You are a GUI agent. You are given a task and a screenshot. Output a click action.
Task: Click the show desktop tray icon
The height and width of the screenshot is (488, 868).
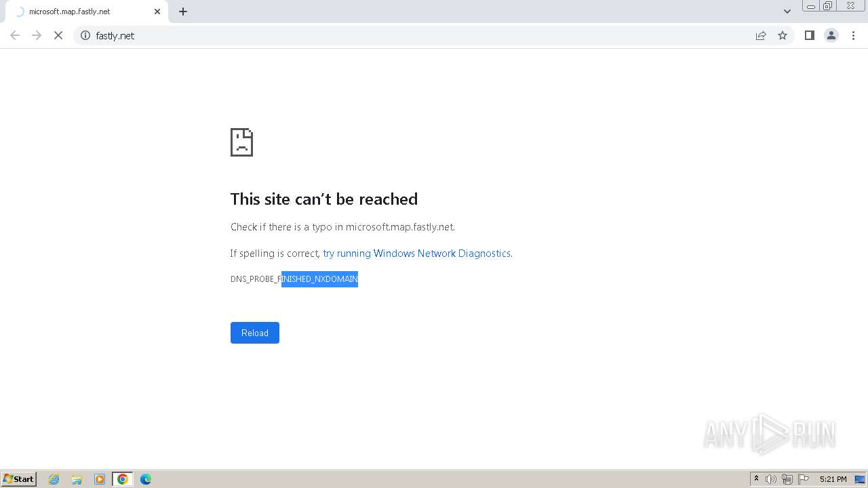pos(860,479)
